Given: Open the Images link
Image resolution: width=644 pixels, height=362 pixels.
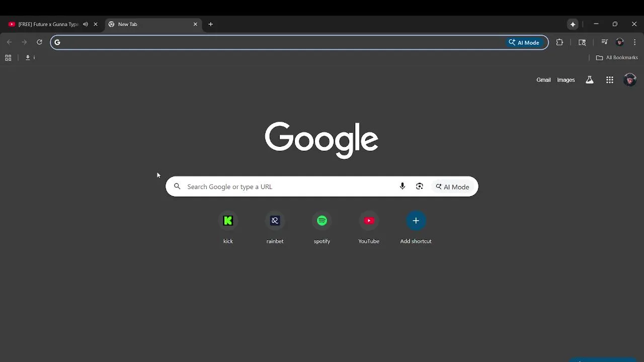Looking at the screenshot, I should [566, 80].
